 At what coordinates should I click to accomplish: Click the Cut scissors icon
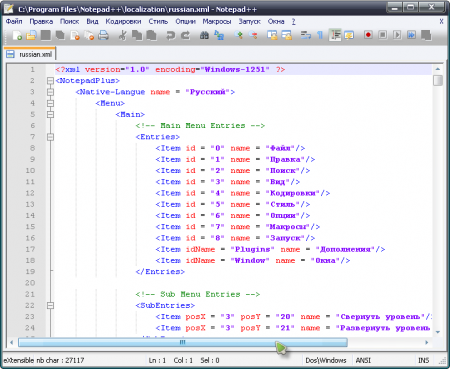[x=123, y=35]
